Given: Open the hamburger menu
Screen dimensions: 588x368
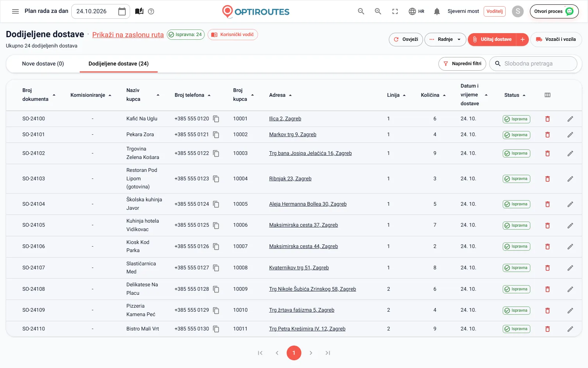Looking at the screenshot, I should [x=15, y=11].
